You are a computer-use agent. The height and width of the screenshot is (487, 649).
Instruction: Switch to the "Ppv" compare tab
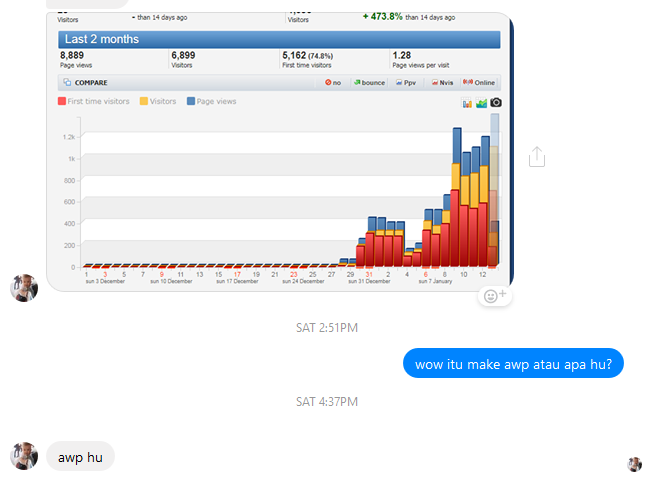click(x=407, y=82)
